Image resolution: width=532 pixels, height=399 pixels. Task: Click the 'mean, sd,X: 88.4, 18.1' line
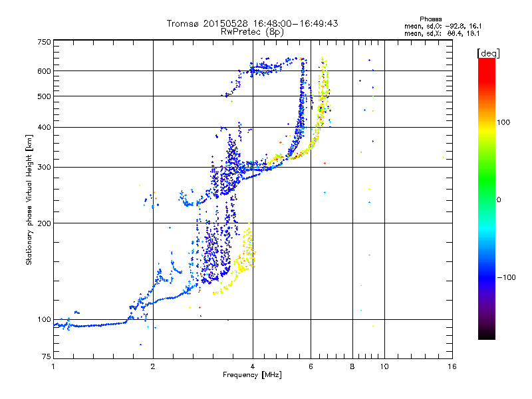click(442, 34)
